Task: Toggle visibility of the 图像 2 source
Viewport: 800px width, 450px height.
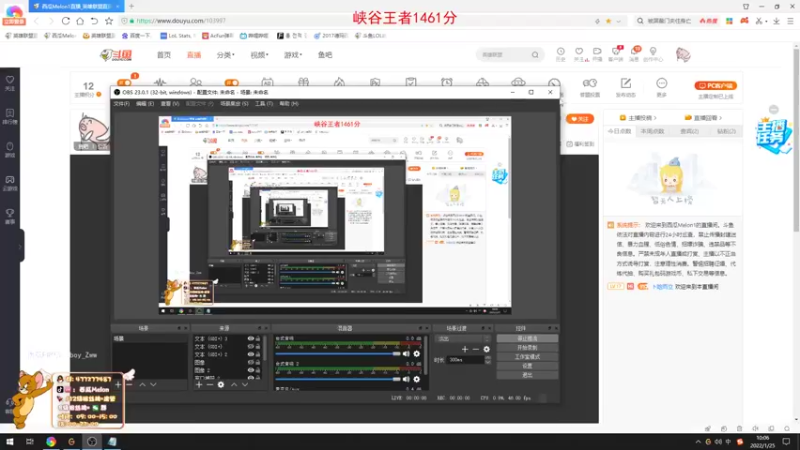Action: click(x=251, y=370)
